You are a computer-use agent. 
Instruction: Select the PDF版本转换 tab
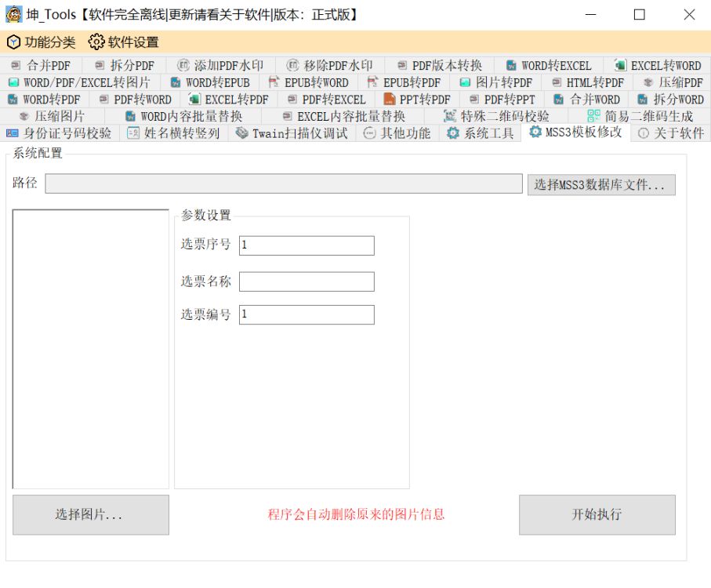[440, 65]
